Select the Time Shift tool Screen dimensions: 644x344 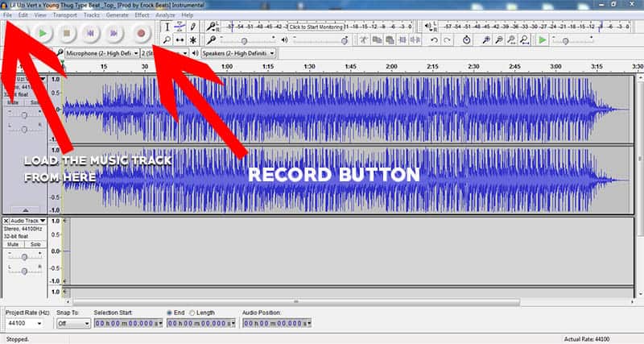[180, 39]
